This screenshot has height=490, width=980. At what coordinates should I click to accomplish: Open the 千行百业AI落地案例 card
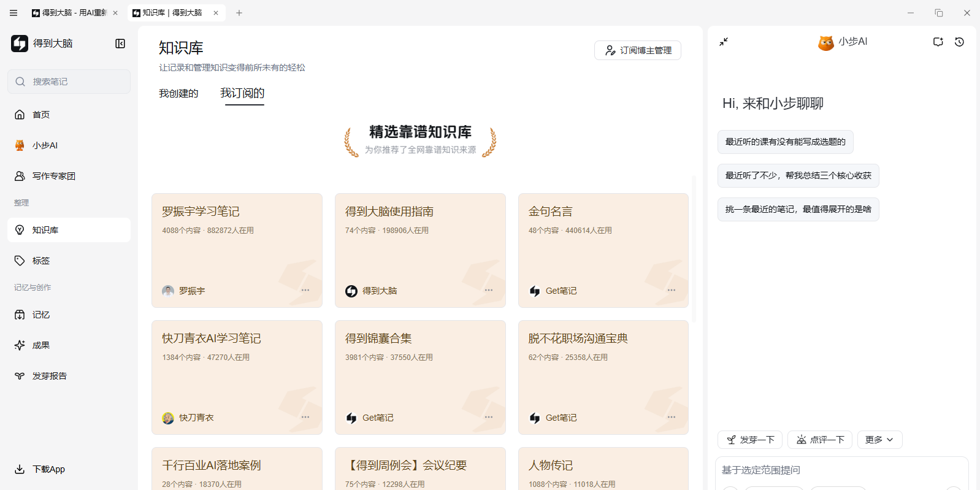pos(237,469)
